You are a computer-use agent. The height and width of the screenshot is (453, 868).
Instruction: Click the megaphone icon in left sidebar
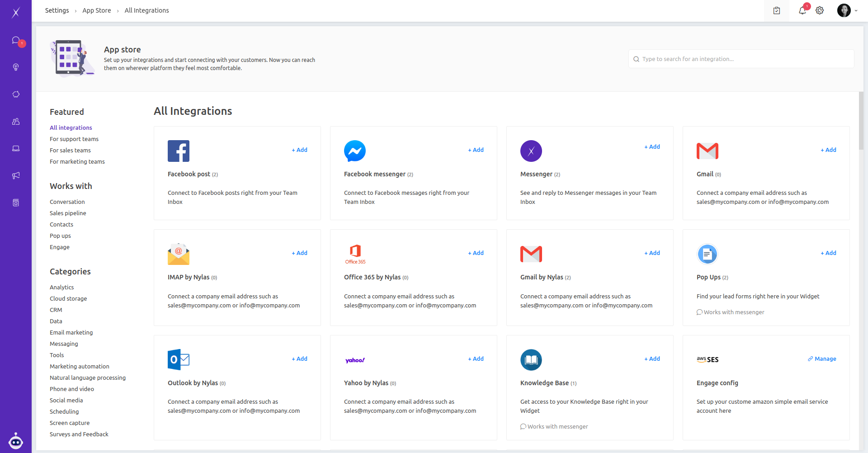pyautogui.click(x=16, y=175)
